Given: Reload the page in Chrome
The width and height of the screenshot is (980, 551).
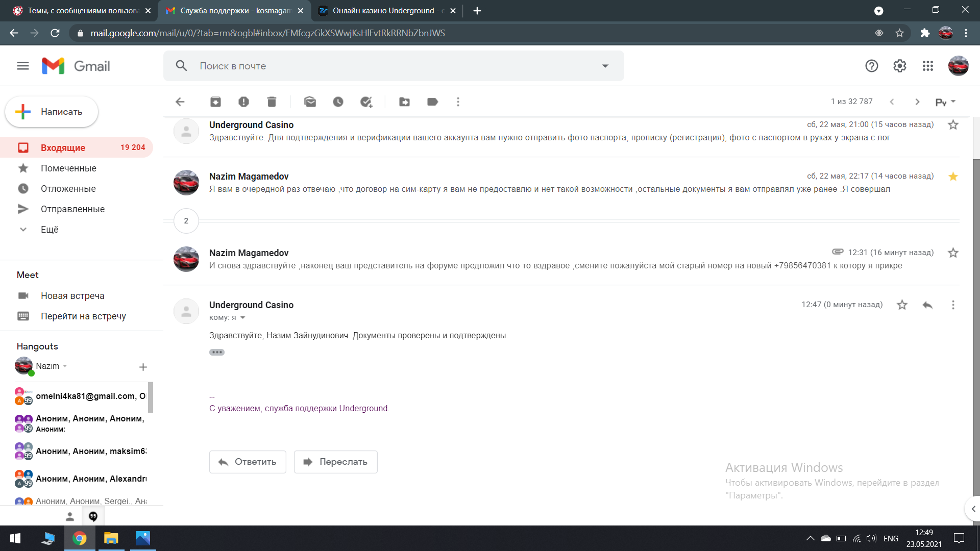Looking at the screenshot, I should tap(55, 33).
